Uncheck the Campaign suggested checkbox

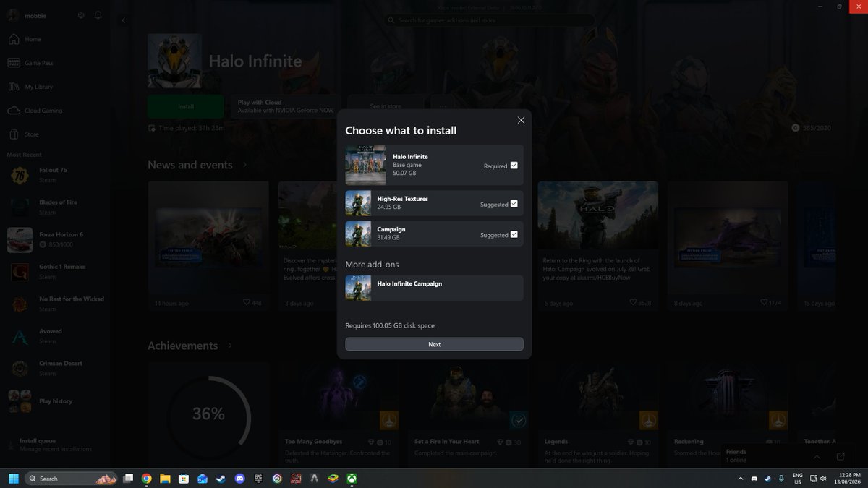tap(514, 234)
